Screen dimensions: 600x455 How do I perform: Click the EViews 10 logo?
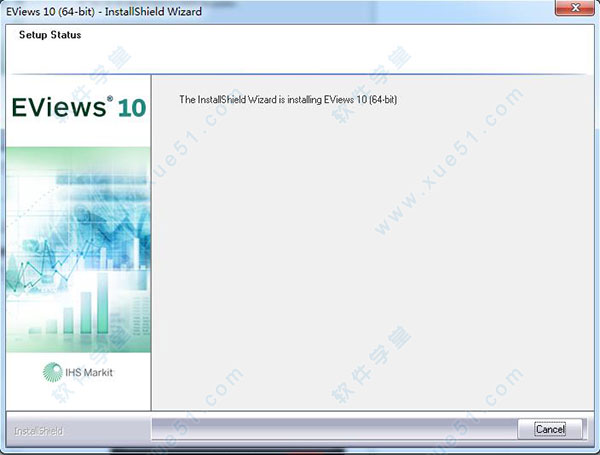(x=79, y=107)
